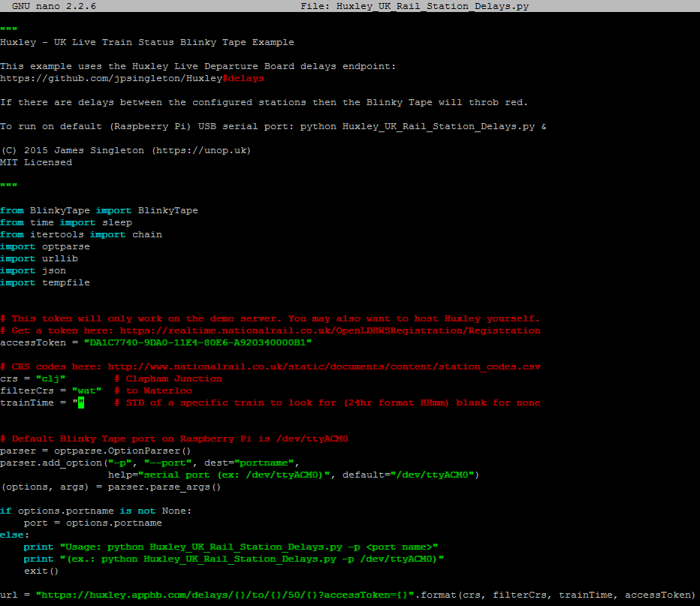Click the 'import json' line

click(33, 271)
